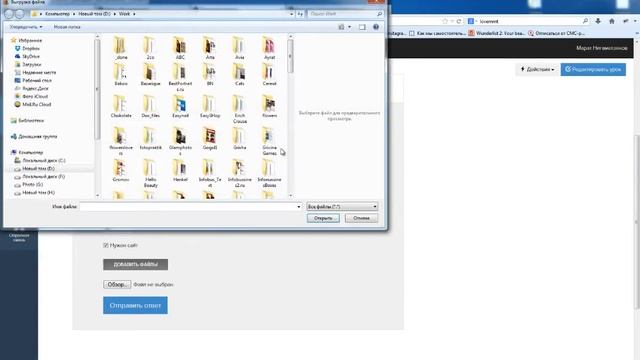Open the Hello Beauty folder
This screenshot has width=640, height=360.
pyautogui.click(x=150, y=173)
